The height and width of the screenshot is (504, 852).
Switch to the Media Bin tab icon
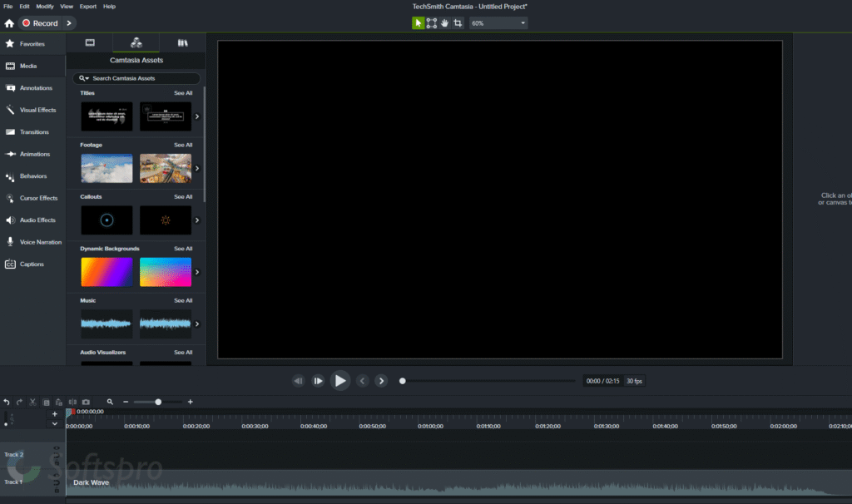[90, 43]
